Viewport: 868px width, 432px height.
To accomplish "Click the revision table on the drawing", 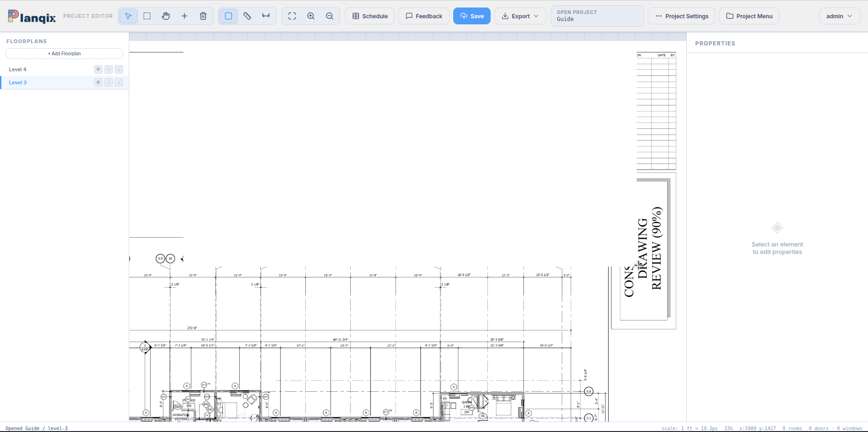I will (656, 111).
